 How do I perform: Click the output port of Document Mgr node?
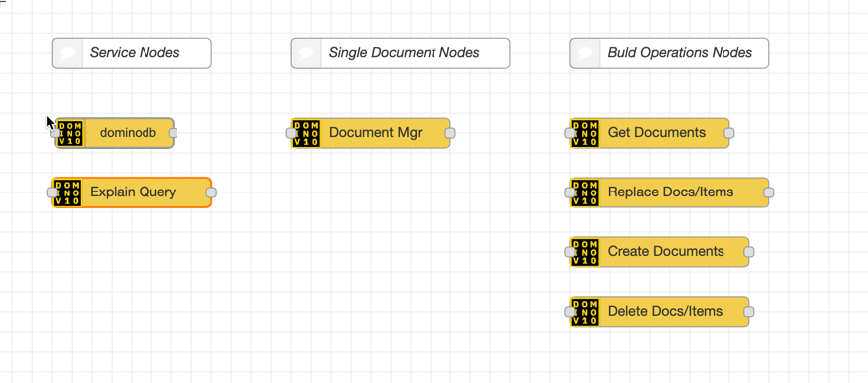(x=450, y=133)
